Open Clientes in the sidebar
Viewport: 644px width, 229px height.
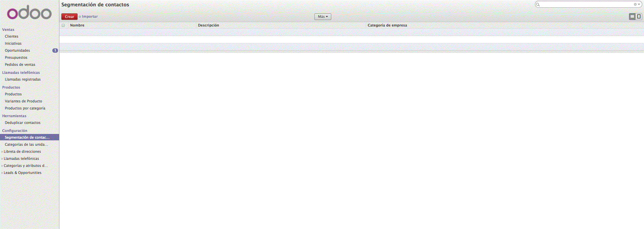(x=12, y=36)
